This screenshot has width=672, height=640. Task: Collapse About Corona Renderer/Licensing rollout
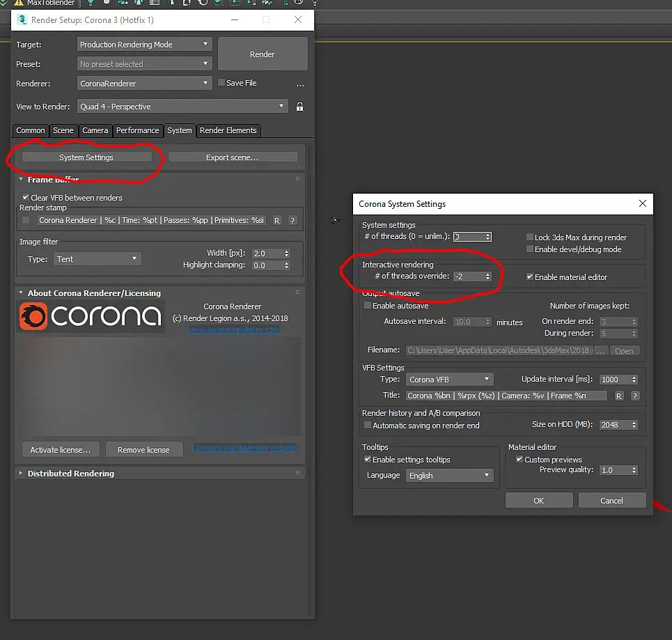coord(21,292)
